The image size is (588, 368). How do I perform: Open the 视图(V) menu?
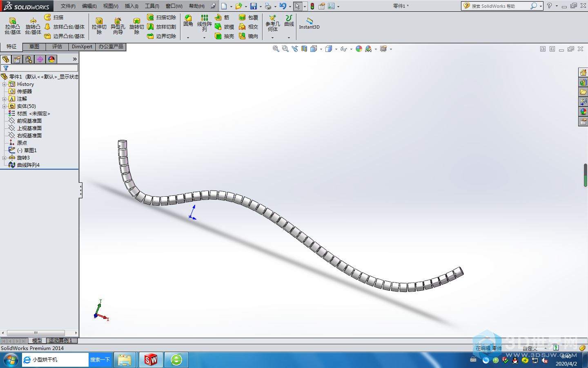tap(111, 6)
